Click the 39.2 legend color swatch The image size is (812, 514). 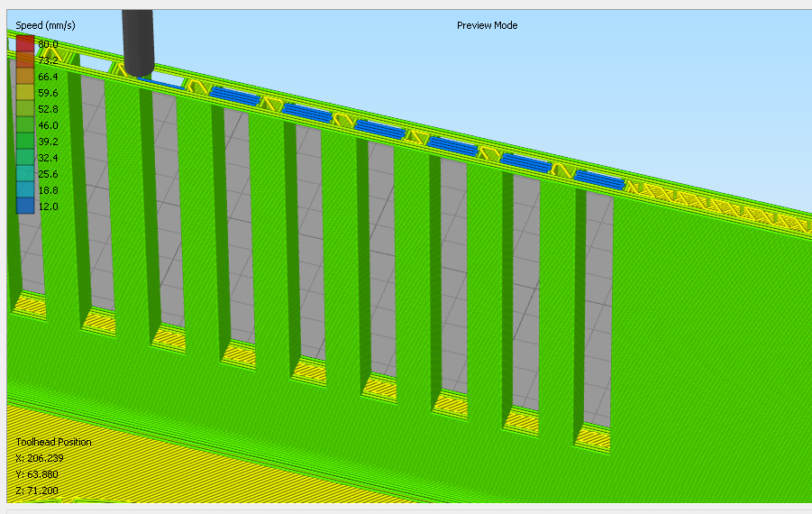[24, 142]
